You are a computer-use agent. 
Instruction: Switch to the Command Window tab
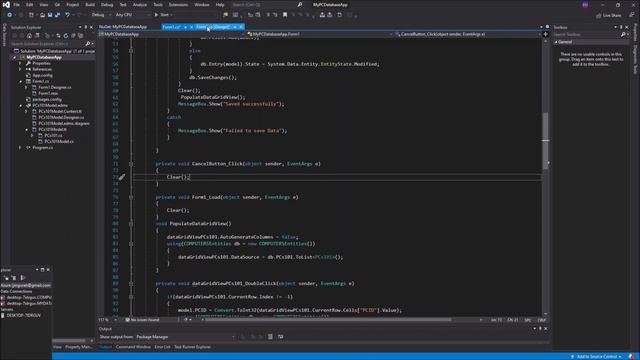[x=133, y=347]
